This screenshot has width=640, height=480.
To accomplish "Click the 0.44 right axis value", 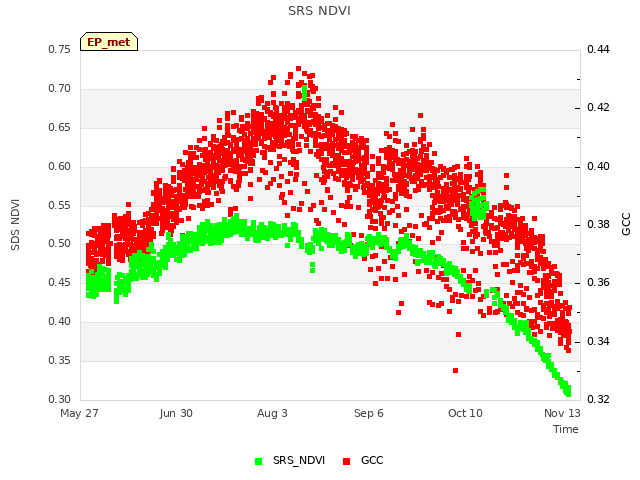I will [598, 49].
